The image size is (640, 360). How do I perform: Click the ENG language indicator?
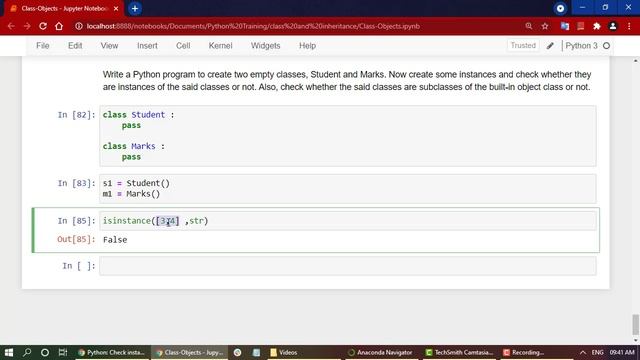click(x=598, y=352)
